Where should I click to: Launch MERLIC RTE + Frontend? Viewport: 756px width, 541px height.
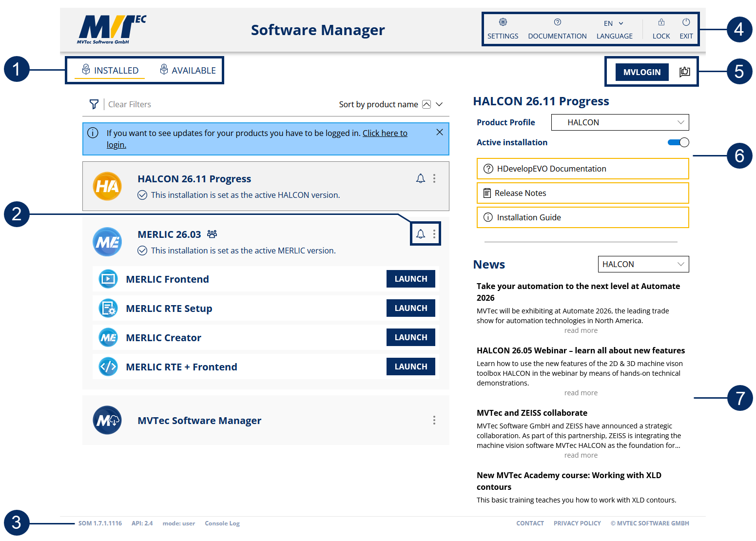[x=411, y=367]
